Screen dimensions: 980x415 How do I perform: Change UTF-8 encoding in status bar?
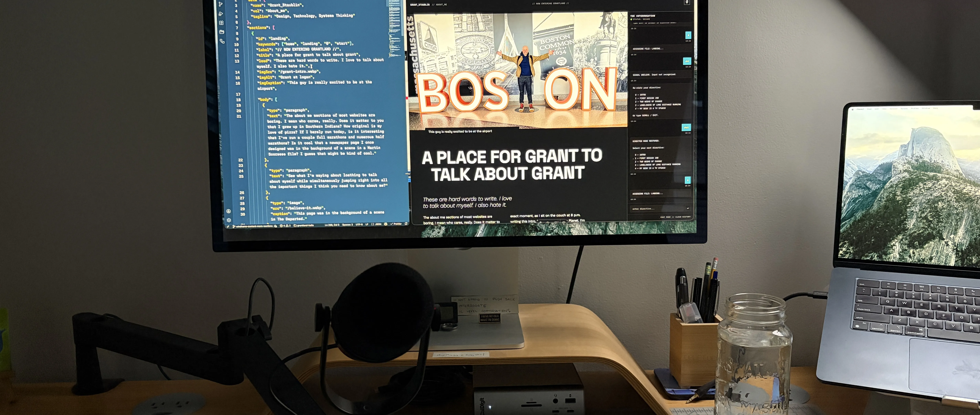[359, 224]
